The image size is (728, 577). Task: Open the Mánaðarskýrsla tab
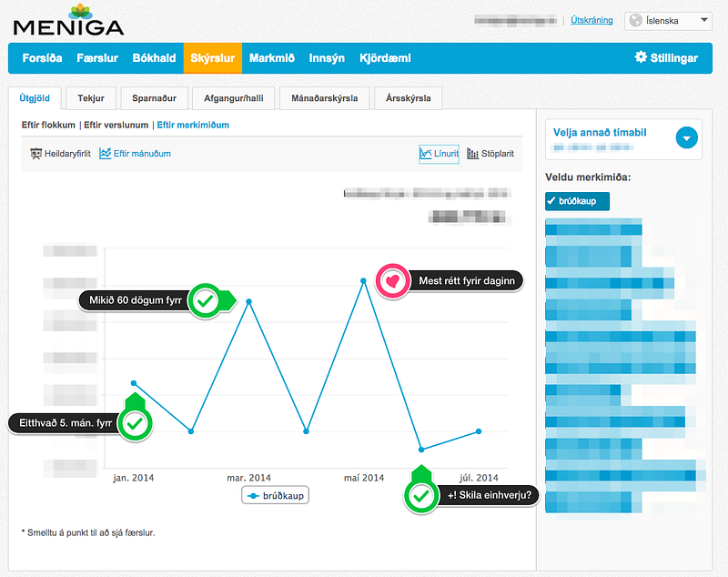click(x=325, y=98)
